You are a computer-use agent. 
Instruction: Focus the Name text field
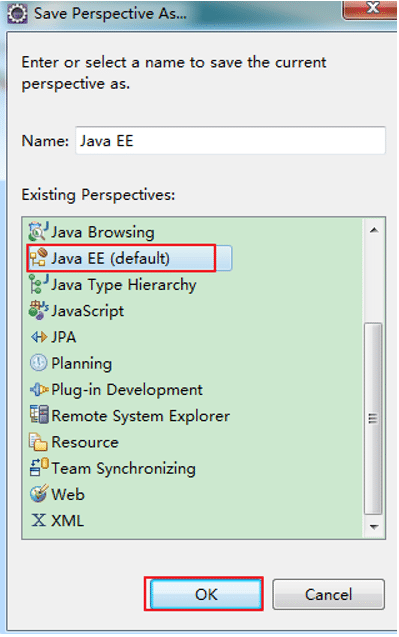pos(230,141)
